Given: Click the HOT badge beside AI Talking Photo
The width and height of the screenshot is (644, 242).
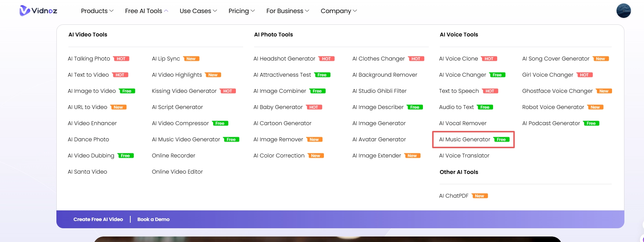Looking at the screenshot, I should (121, 59).
